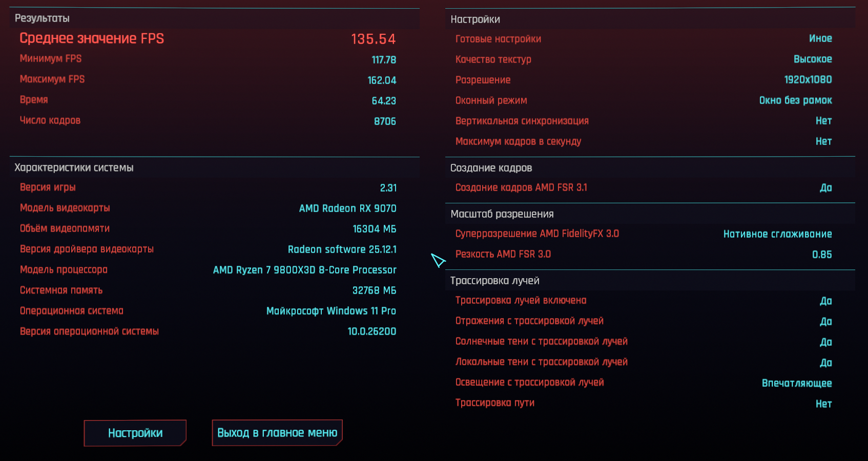Click the AMD Radeon RX 9070 text
The image size is (868, 461).
click(348, 208)
